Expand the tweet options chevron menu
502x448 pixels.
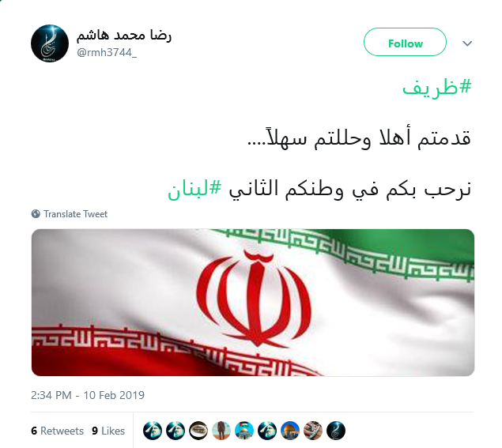click(467, 43)
